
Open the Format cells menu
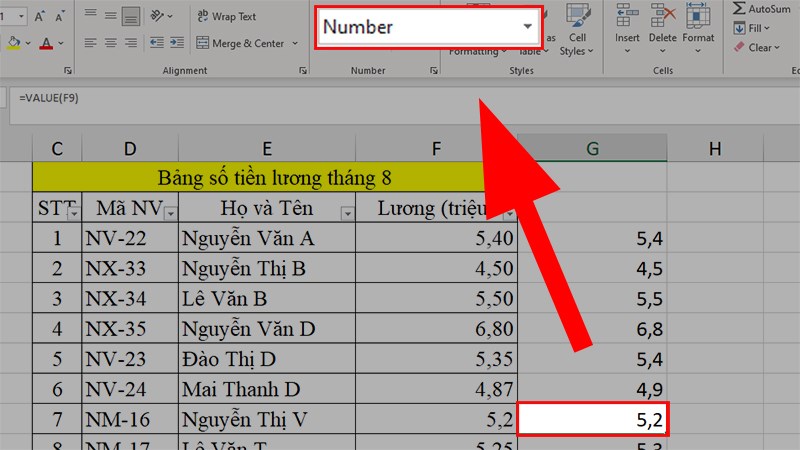tap(698, 30)
